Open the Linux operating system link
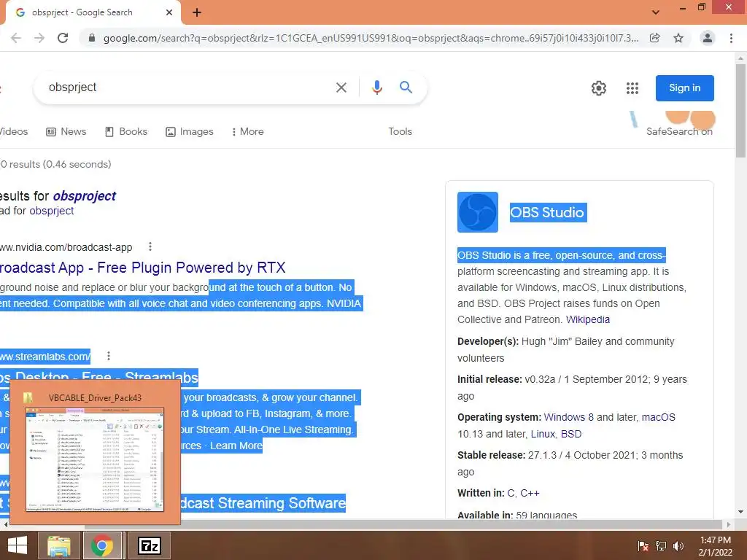Image resolution: width=747 pixels, height=560 pixels. (x=543, y=434)
